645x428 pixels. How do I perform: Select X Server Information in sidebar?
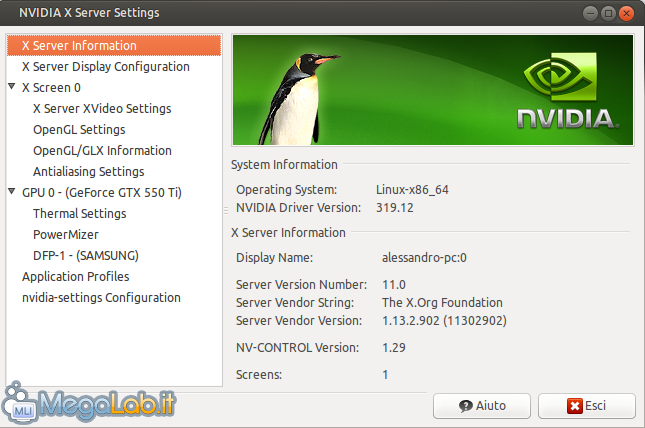coord(114,45)
